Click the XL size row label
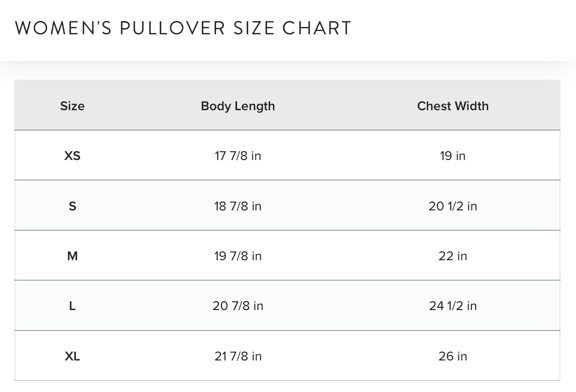 pyautogui.click(x=73, y=356)
